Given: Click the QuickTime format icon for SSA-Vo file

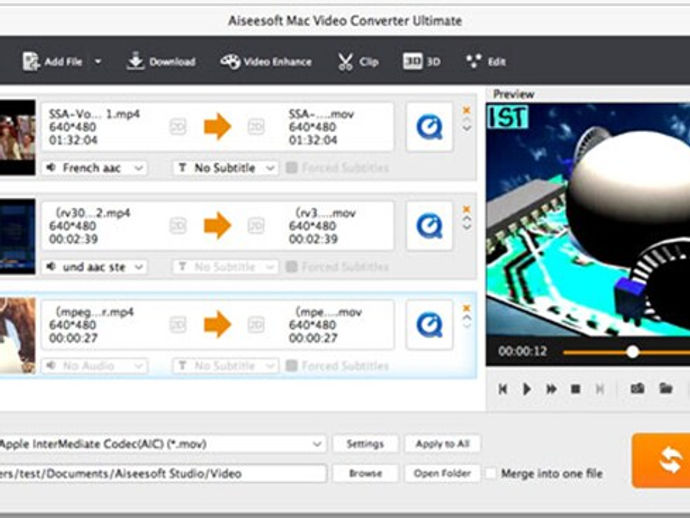Looking at the screenshot, I should [x=429, y=127].
